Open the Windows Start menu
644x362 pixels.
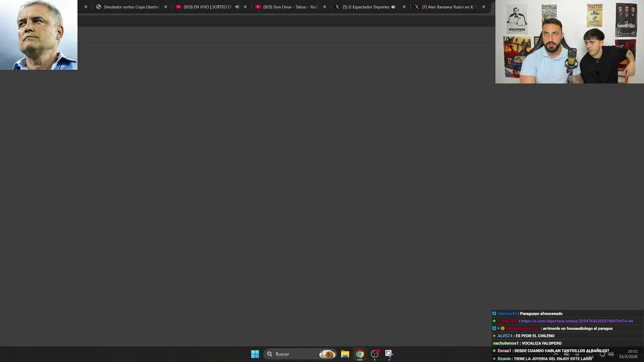255,354
